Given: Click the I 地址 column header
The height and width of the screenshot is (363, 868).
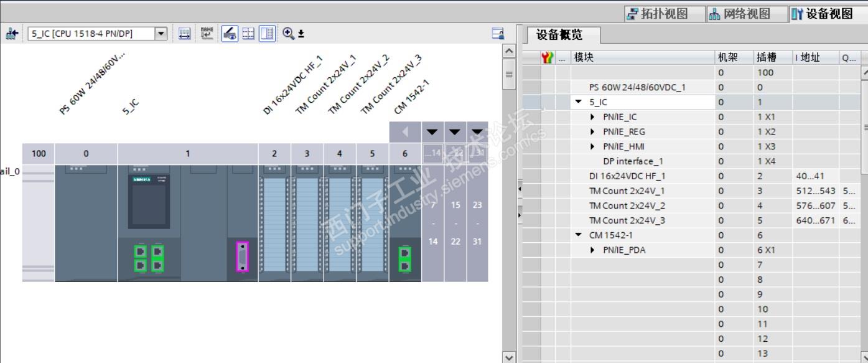Looking at the screenshot, I should point(815,57).
